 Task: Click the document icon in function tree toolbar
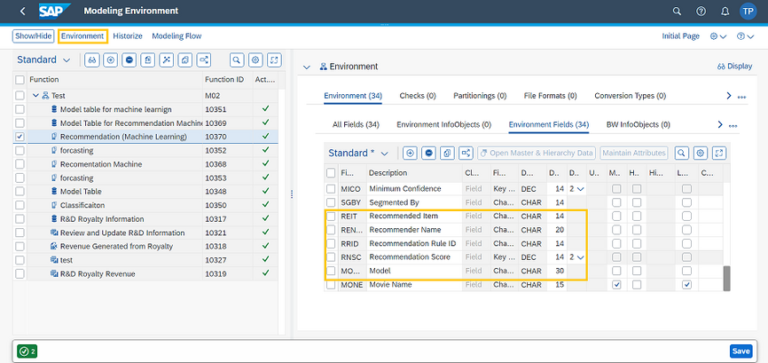pos(148,60)
